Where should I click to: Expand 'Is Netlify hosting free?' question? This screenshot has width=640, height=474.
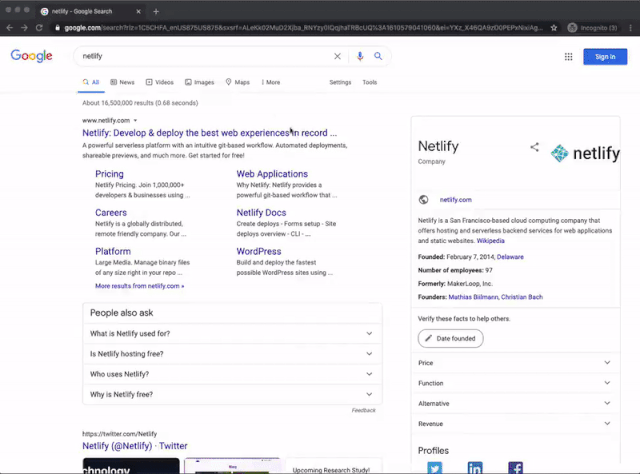point(232,354)
